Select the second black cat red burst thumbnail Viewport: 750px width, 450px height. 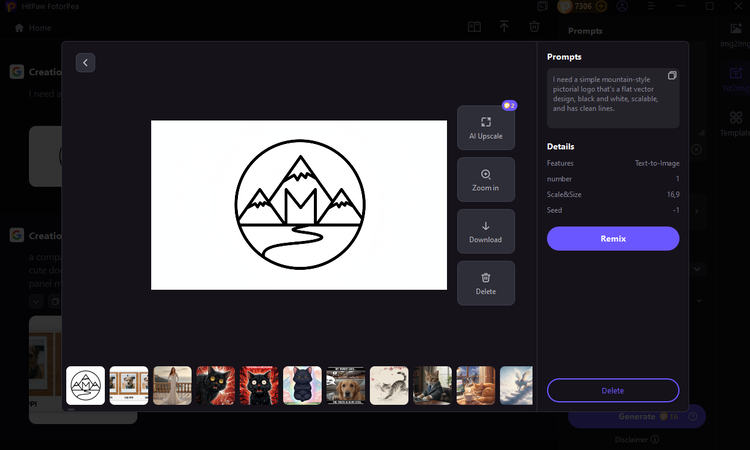pyautogui.click(x=259, y=385)
